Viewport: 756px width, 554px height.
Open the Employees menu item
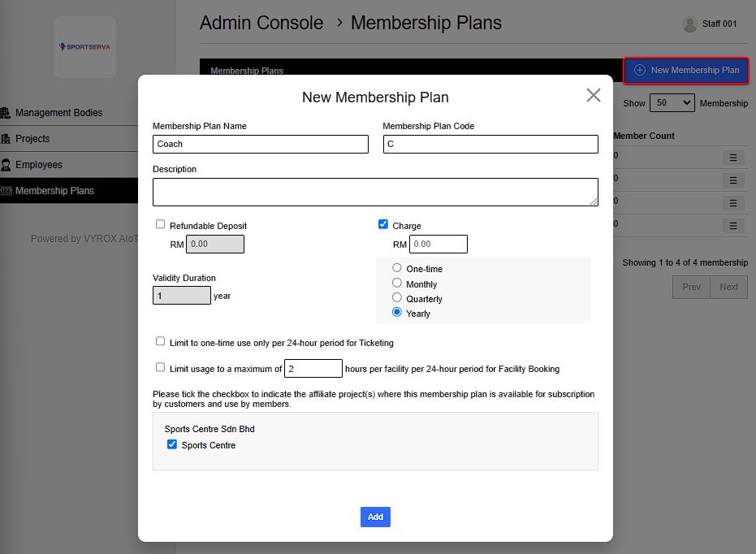click(x=39, y=165)
